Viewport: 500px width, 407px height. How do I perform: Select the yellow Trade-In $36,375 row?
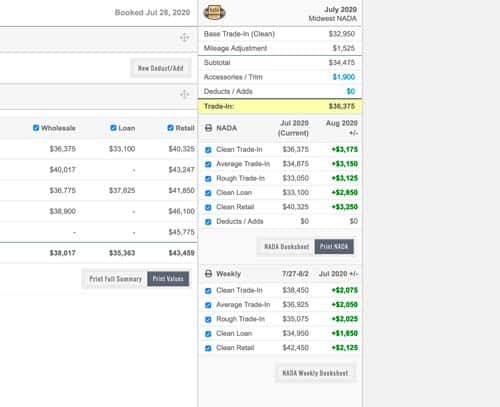280,106
